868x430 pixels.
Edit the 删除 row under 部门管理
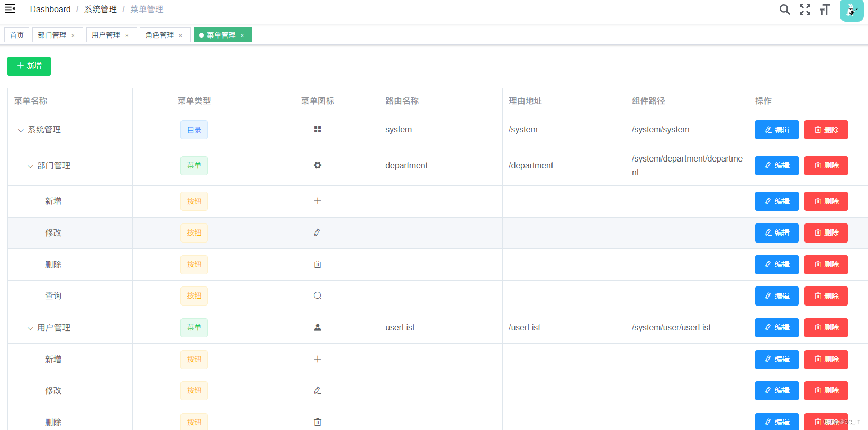tap(776, 265)
